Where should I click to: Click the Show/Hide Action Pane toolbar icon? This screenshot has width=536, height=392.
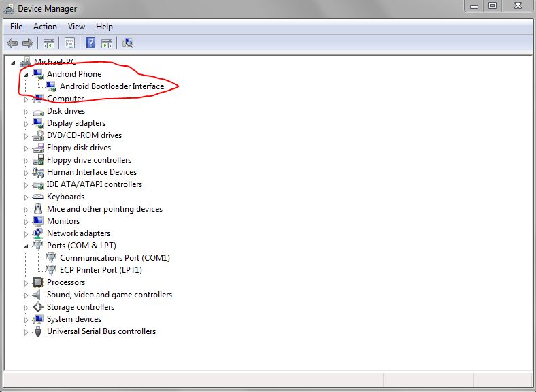point(107,44)
